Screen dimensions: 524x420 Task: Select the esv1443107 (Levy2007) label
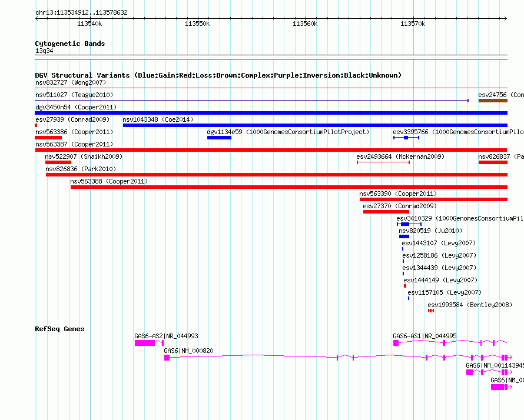point(439,243)
